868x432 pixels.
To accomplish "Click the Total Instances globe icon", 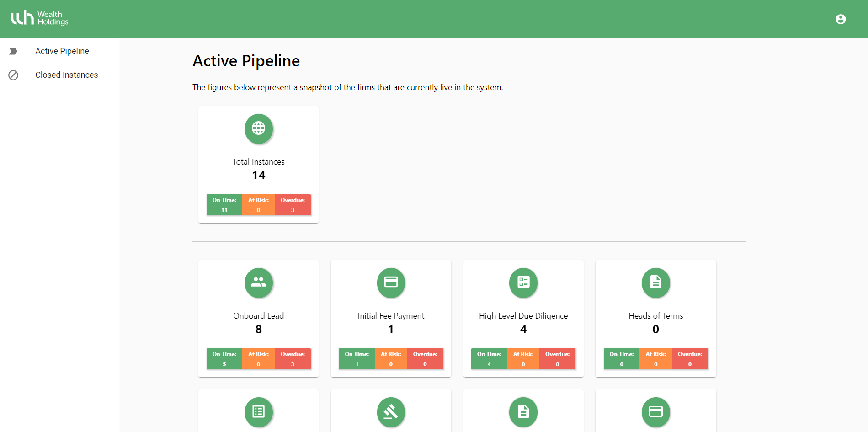I will (x=259, y=128).
